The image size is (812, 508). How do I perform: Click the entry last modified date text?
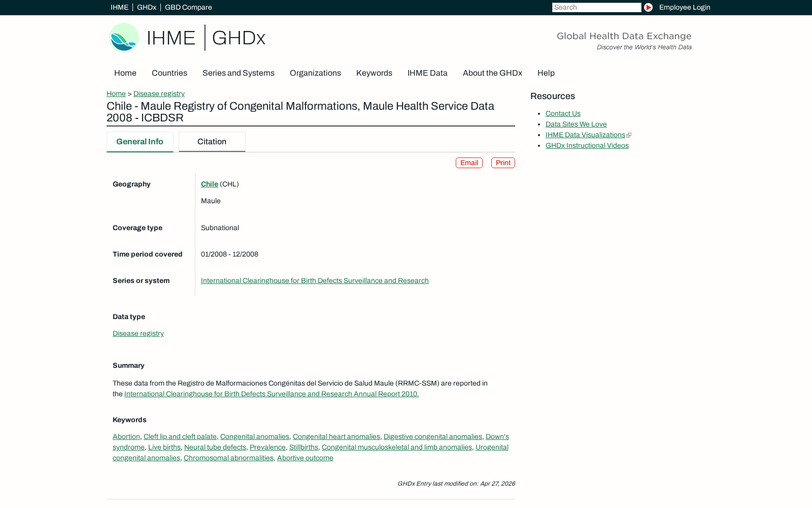coord(456,484)
